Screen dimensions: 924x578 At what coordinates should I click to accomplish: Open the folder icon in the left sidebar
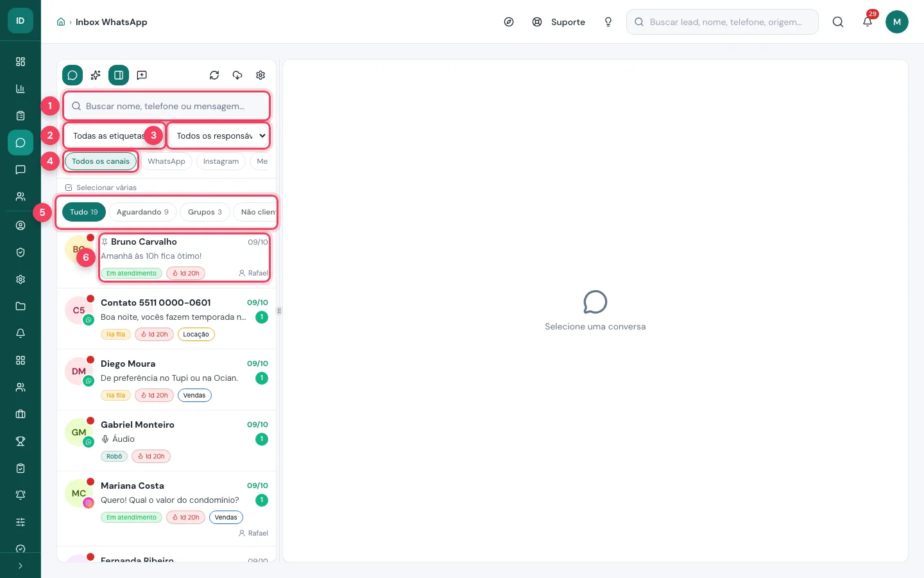[21, 306]
